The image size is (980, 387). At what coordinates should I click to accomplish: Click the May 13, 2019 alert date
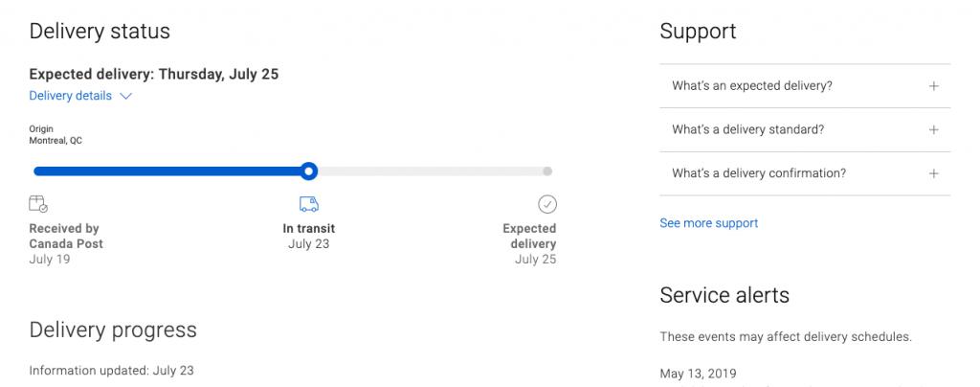tap(698, 374)
